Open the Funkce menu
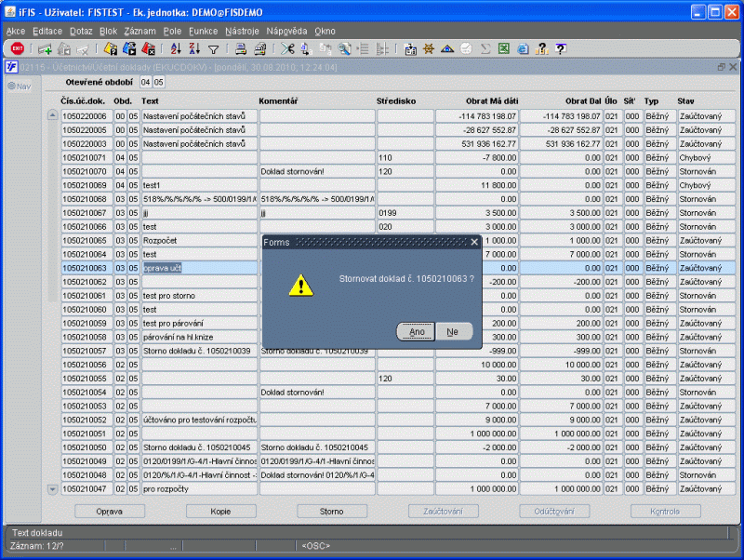 pos(203,31)
